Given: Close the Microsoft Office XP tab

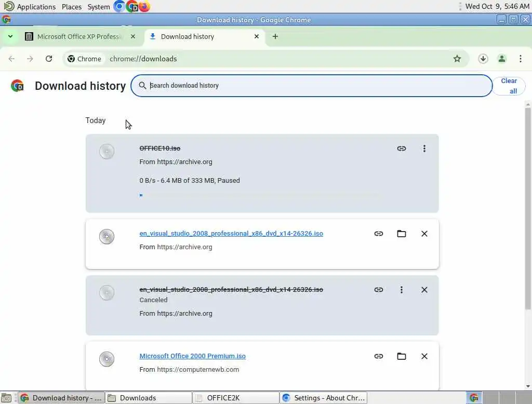Looking at the screenshot, I should (x=133, y=36).
